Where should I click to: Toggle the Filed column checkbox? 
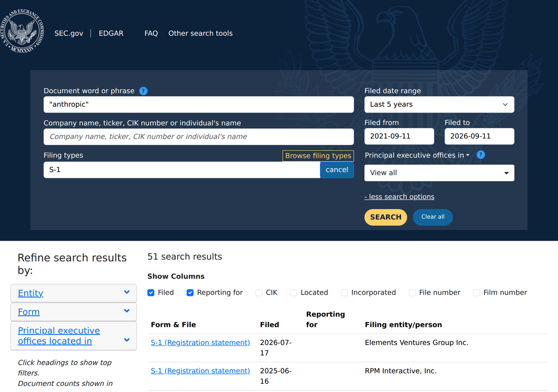pyautogui.click(x=151, y=293)
